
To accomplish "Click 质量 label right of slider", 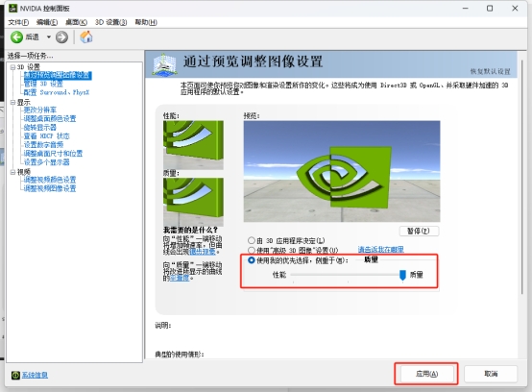I will coord(417,275).
